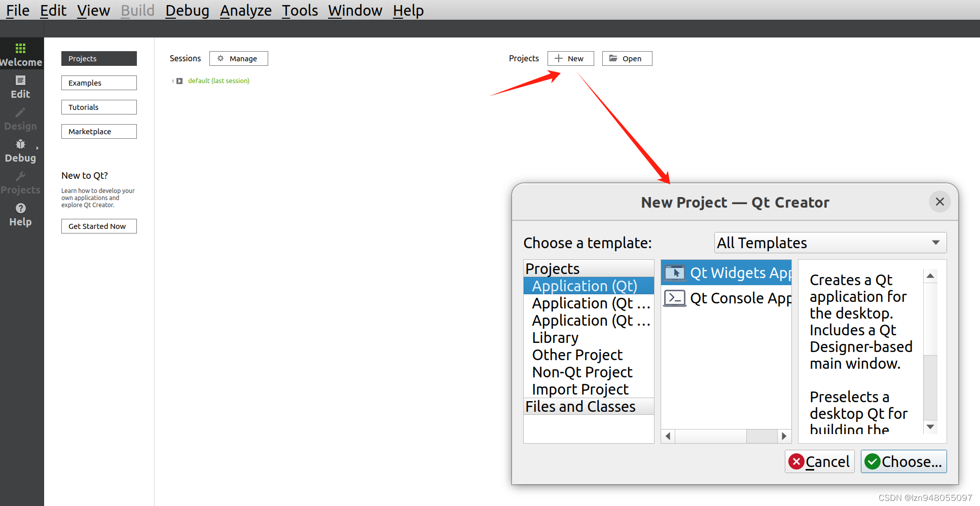Open Edit mode in the sidebar
980x506 pixels.
click(20, 87)
